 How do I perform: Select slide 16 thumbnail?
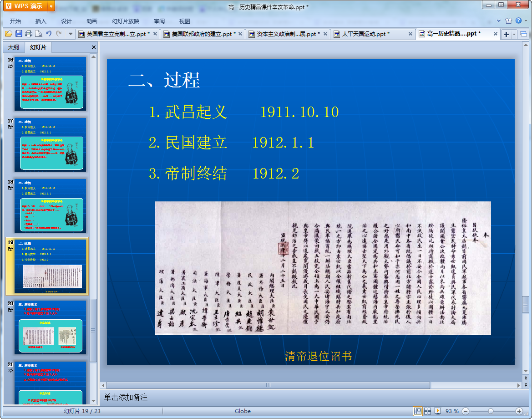pos(50,84)
